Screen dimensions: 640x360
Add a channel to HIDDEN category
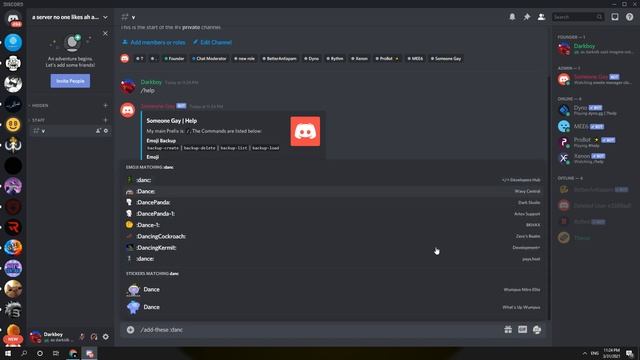coord(105,105)
